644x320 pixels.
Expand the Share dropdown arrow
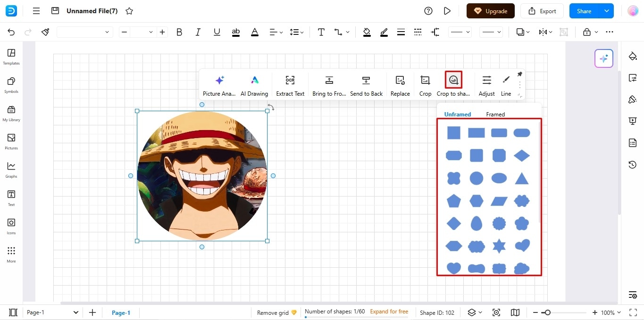607,11
